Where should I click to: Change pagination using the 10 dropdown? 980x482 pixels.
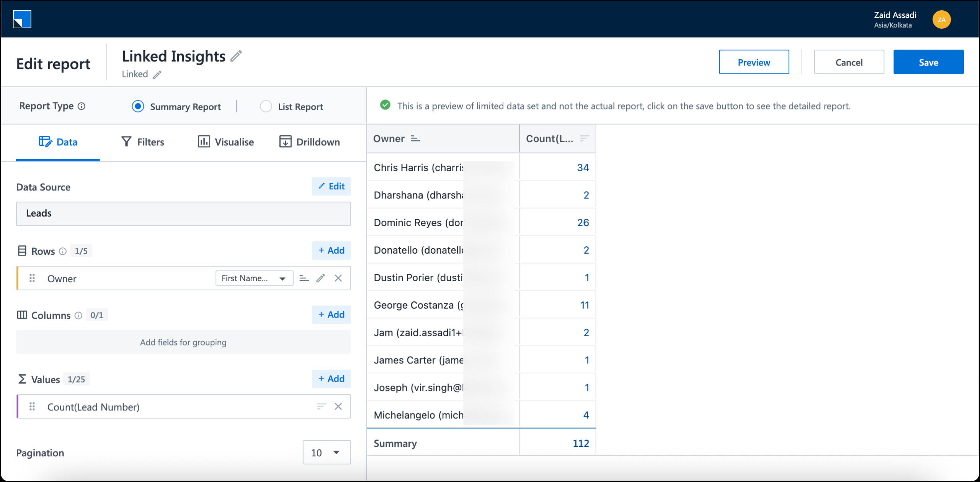click(x=326, y=452)
